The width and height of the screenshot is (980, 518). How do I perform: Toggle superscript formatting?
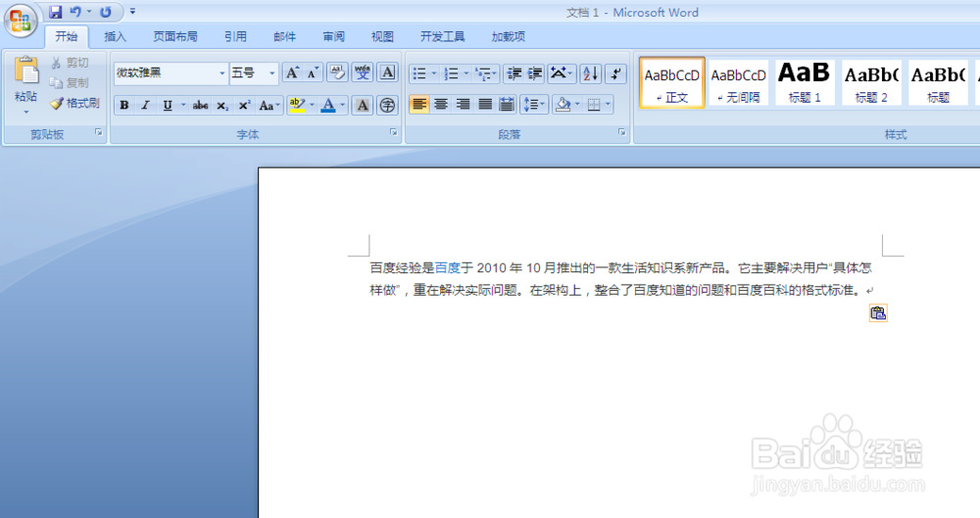(244, 105)
